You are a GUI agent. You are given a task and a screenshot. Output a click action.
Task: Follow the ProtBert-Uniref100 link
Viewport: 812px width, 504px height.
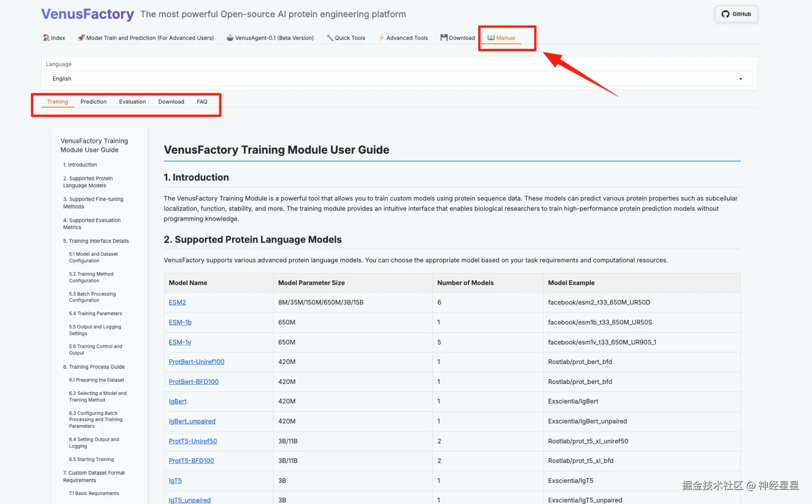(196, 362)
